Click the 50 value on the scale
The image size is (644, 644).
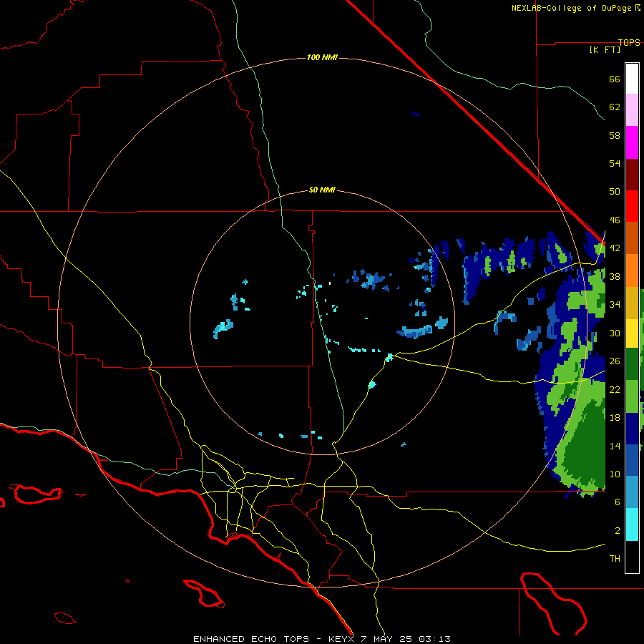click(615, 191)
